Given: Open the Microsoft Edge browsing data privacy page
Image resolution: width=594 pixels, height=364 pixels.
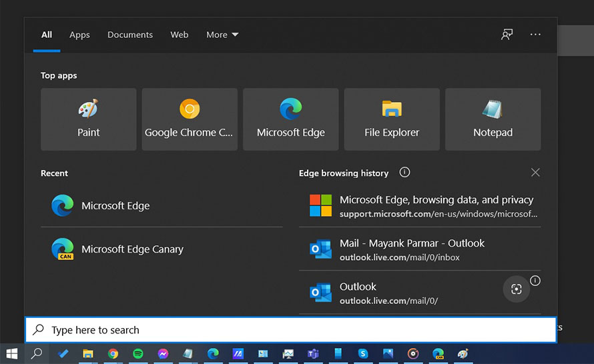Looking at the screenshot, I should click(420, 206).
